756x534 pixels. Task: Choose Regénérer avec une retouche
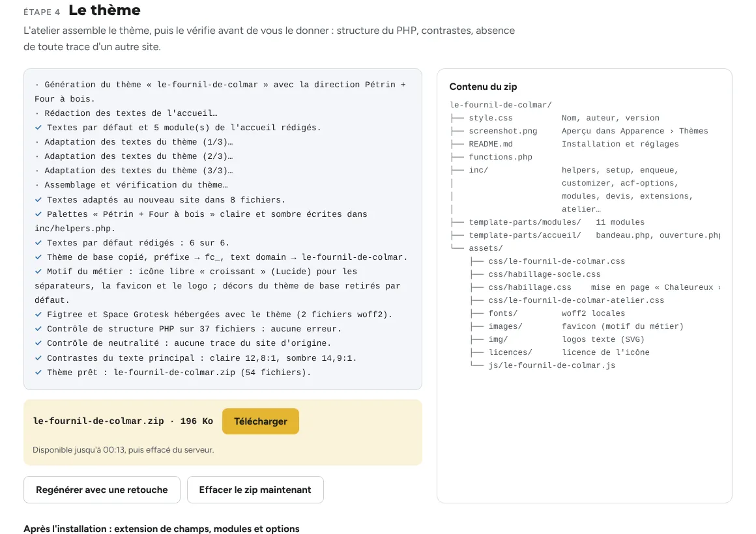[102, 490]
